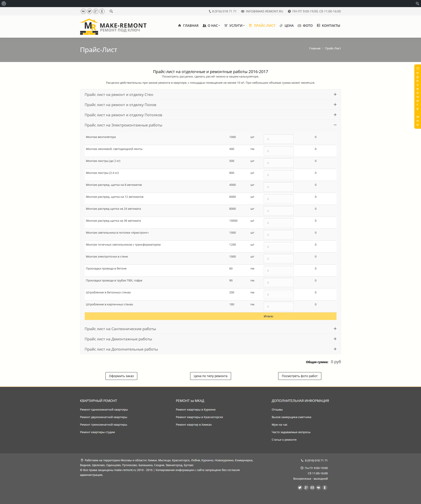Click quantity field for Штробление в кирпичных стенах
The image size is (421, 504).
(278, 306)
